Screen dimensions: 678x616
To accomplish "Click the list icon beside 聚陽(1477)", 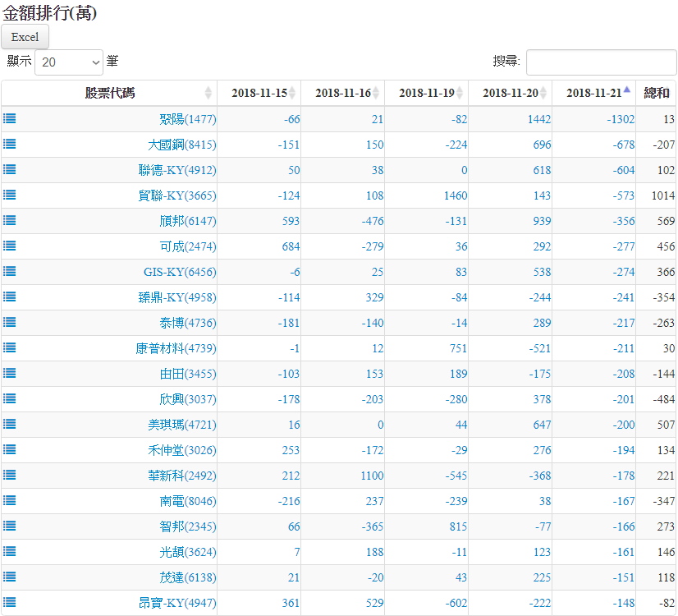I will click(x=9, y=118).
